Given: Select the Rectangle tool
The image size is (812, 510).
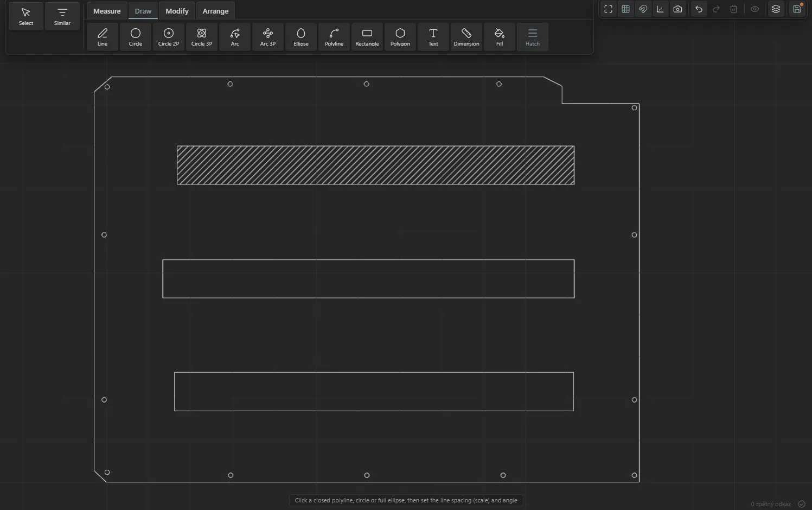Looking at the screenshot, I should click(x=367, y=37).
